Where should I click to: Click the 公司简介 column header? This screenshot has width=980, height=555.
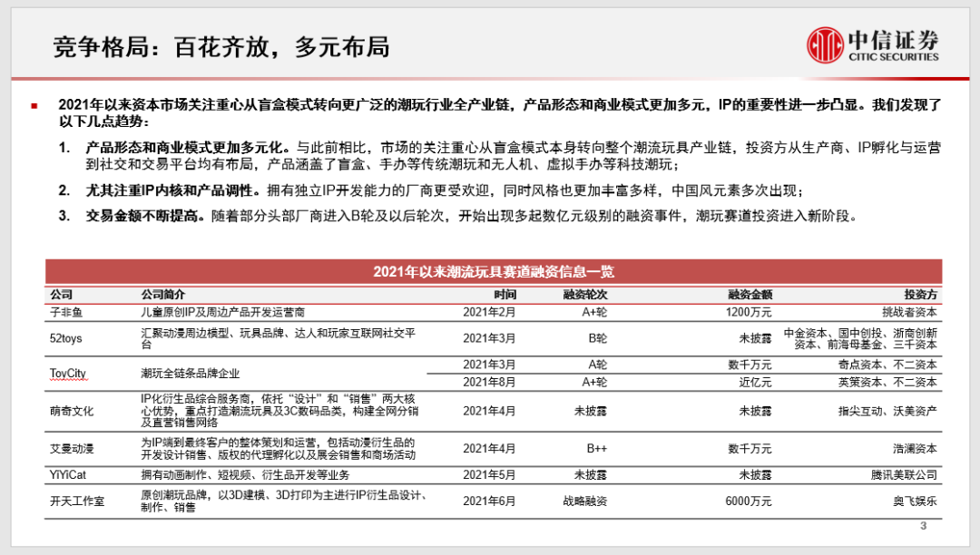[x=163, y=294]
